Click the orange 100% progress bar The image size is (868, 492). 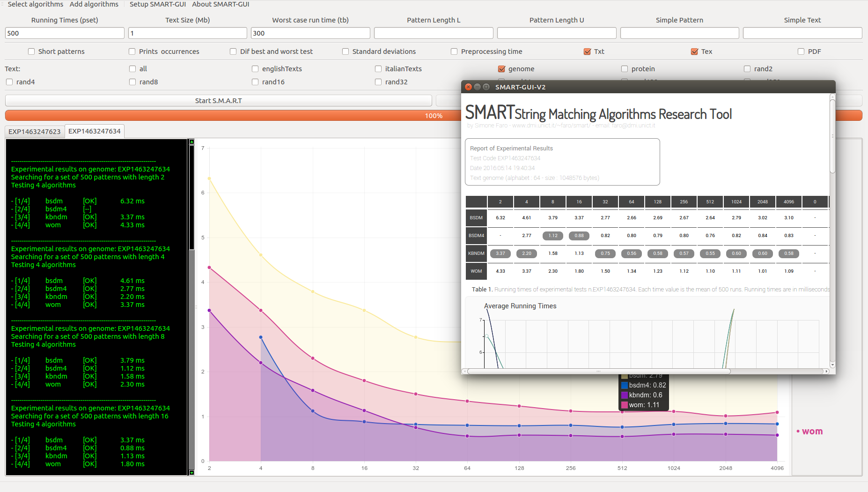[x=233, y=116]
